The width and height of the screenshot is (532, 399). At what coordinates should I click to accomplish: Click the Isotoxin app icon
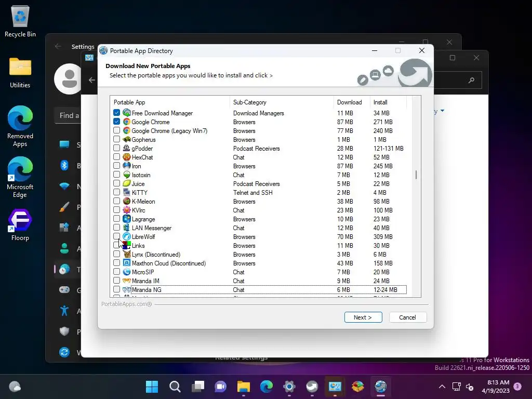tap(127, 175)
